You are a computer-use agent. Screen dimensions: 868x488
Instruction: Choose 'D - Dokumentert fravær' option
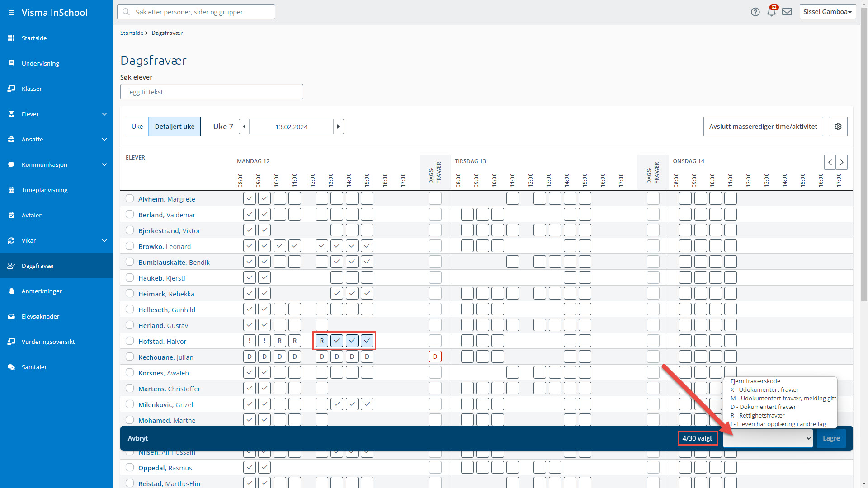click(763, 407)
